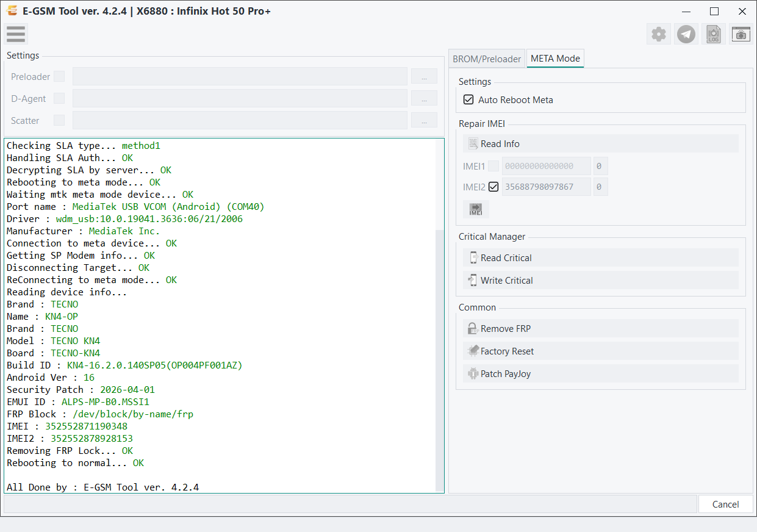Click the E-GSM Tool app logo
The height and width of the screenshot is (532, 757).
click(x=11, y=11)
